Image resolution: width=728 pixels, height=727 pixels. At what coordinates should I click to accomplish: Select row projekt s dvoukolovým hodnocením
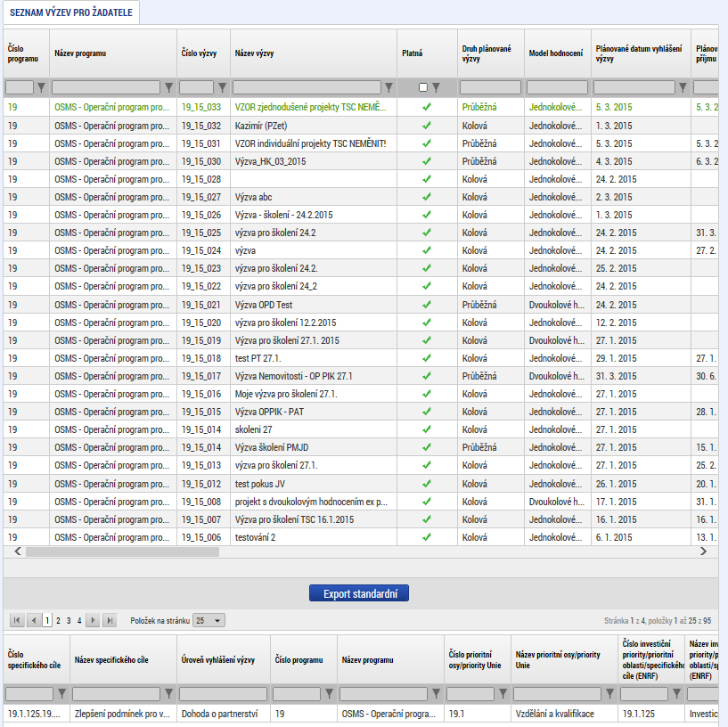[x=361, y=502]
